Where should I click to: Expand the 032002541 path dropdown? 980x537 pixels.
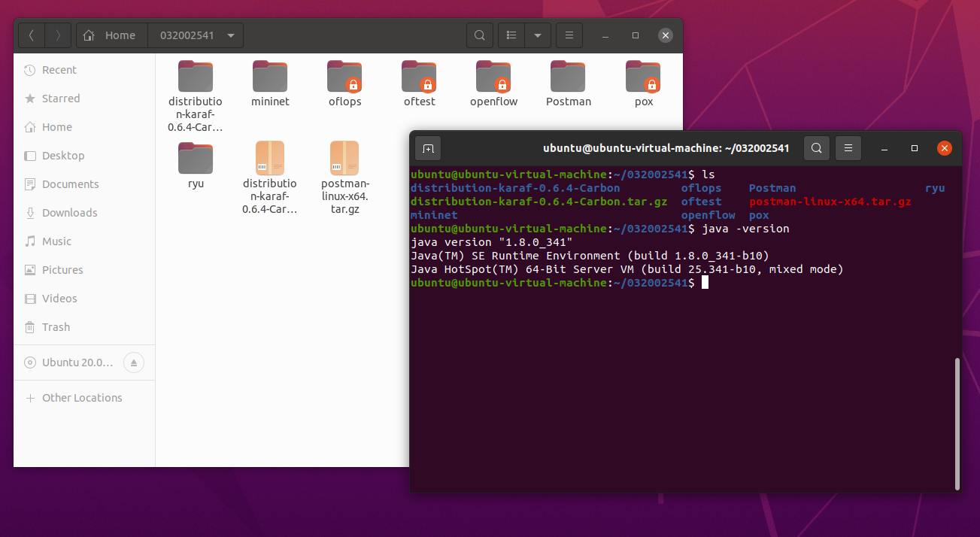231,35
